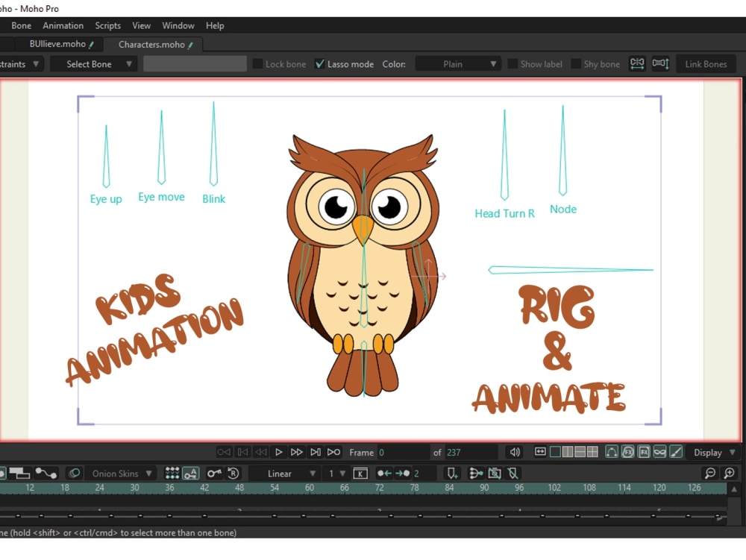This screenshot has width=746, height=560.
Task: Uncheck the Lasso mode checkbox
Action: 320,63
